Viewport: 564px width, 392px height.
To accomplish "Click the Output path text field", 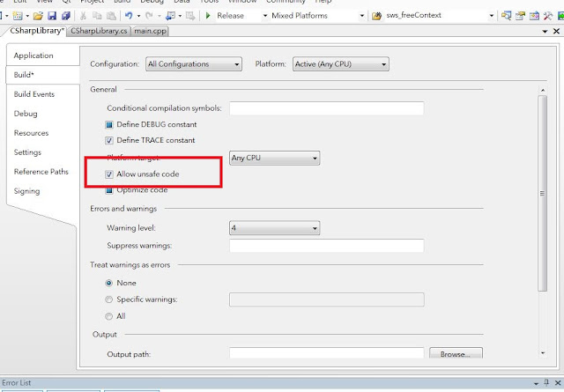I will [327, 353].
